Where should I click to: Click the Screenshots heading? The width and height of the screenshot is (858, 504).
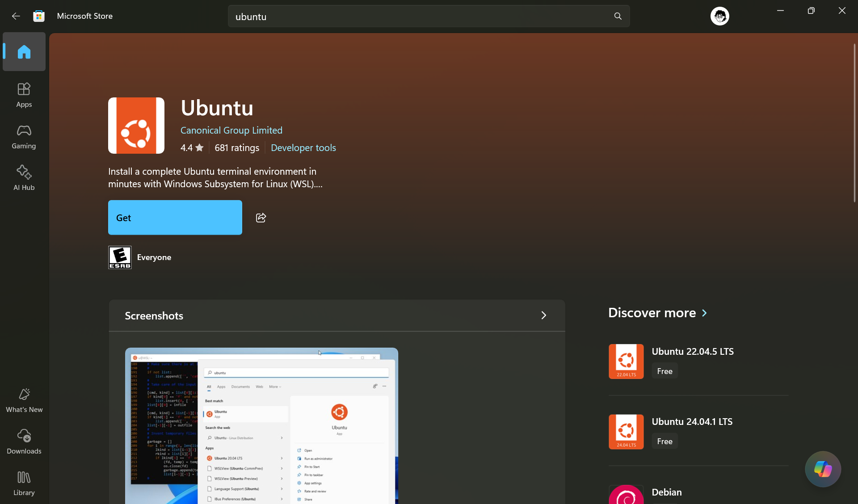click(154, 316)
